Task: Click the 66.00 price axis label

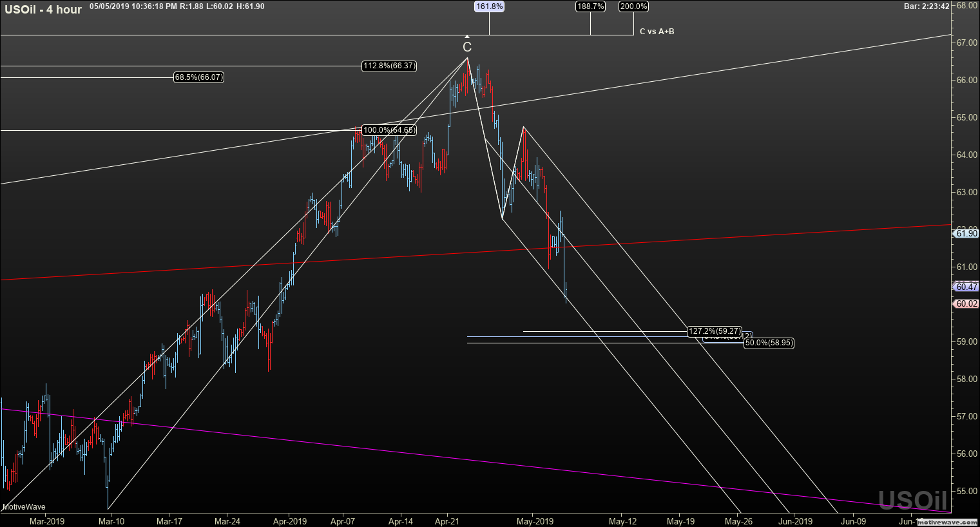Action: (x=967, y=80)
